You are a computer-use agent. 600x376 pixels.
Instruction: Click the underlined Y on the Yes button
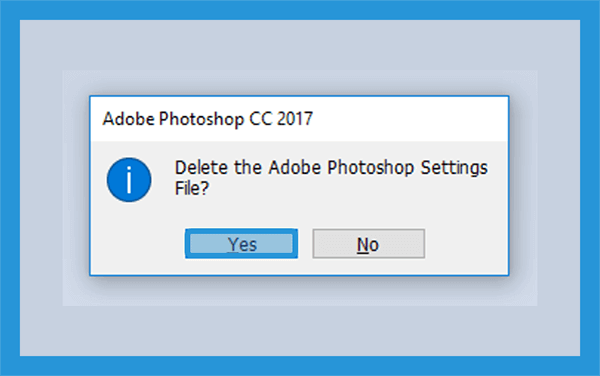233,244
